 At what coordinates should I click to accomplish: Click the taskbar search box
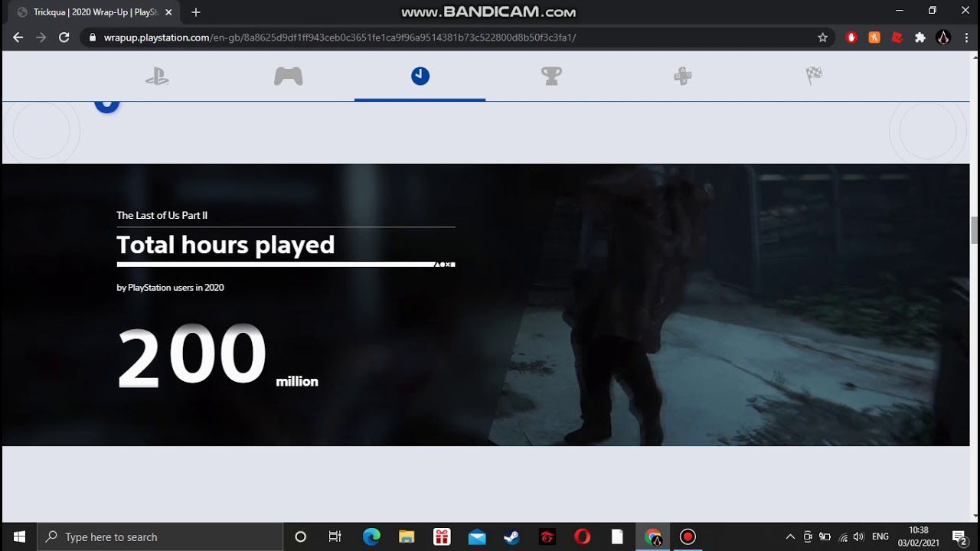click(x=160, y=536)
